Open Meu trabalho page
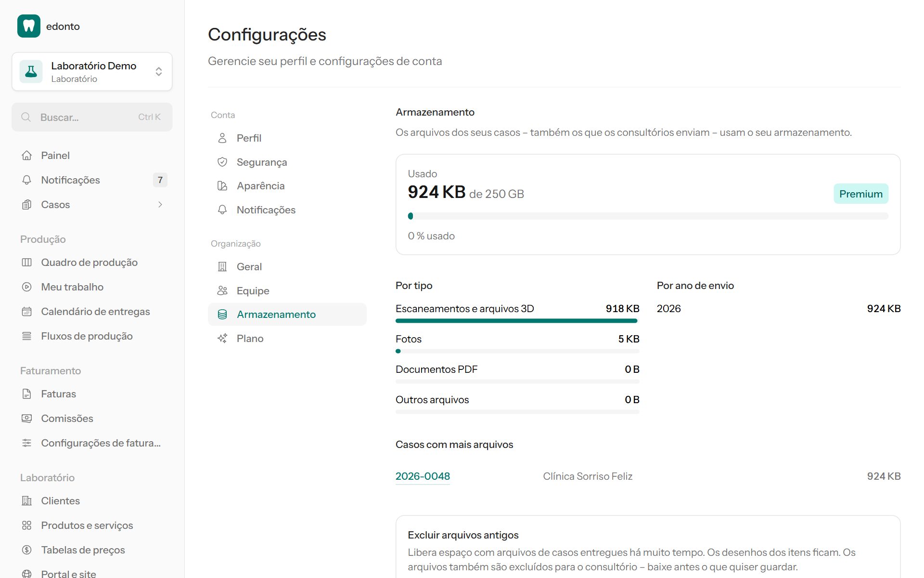 (x=92, y=287)
